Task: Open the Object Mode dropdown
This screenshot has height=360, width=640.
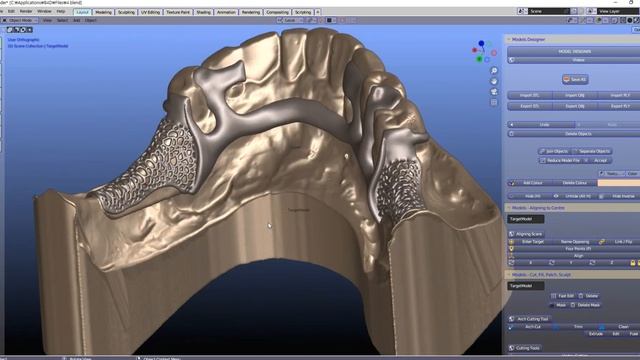Action: point(20,20)
